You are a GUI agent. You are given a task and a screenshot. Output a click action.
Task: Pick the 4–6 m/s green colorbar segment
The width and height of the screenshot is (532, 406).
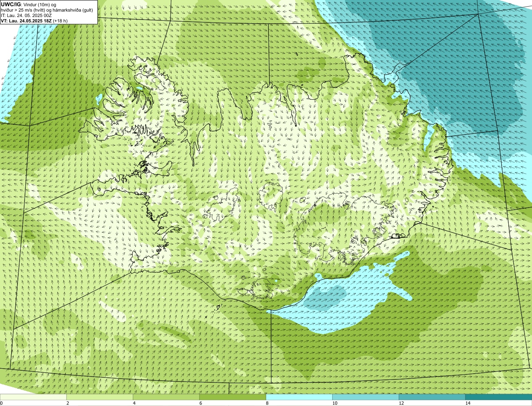point(166,397)
